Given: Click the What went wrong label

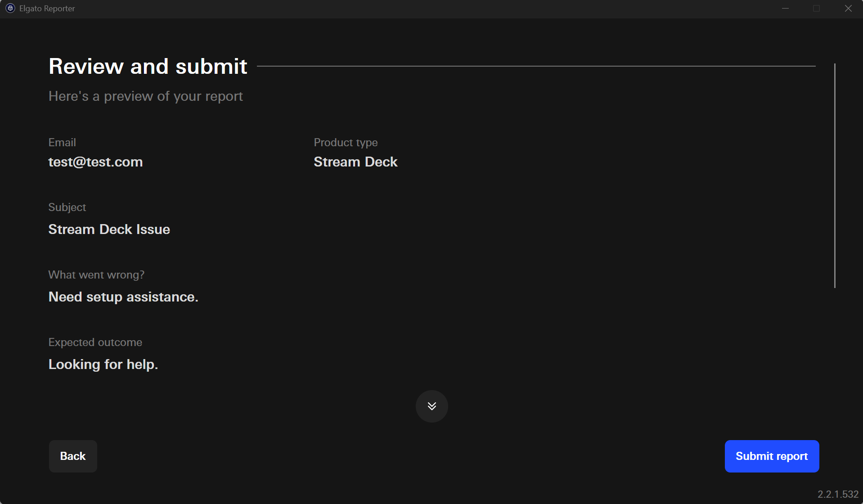Looking at the screenshot, I should 96,274.
